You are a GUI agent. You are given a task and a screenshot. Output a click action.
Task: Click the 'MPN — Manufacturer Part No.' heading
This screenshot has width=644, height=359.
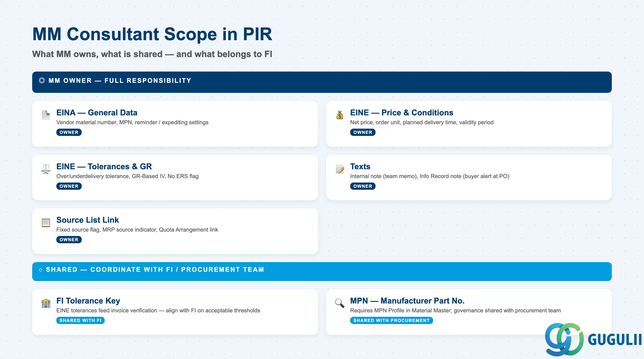point(407,301)
